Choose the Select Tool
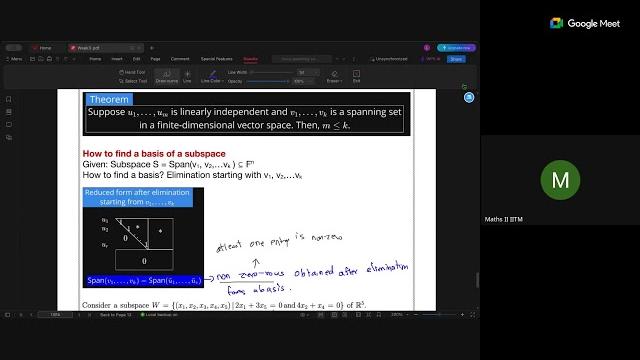The image size is (640, 360). tap(133, 81)
